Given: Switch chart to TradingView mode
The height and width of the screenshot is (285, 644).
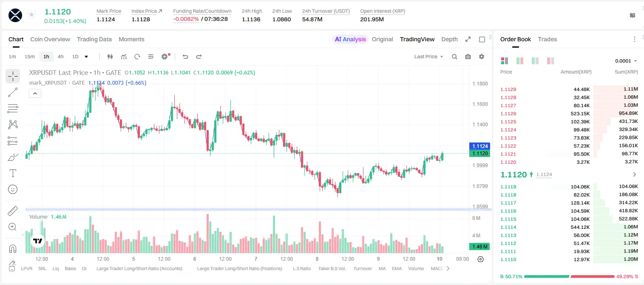Looking at the screenshot, I should pos(417,39).
